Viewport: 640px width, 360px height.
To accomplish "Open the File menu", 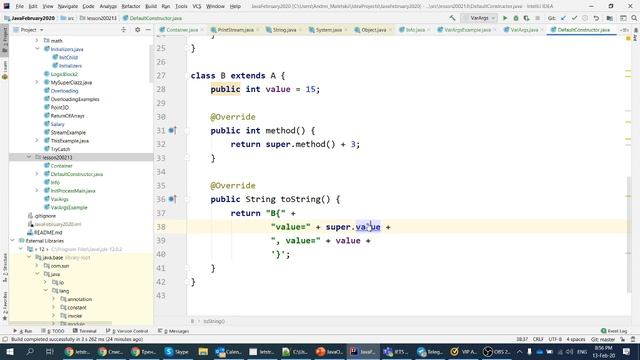I will (19, 6).
